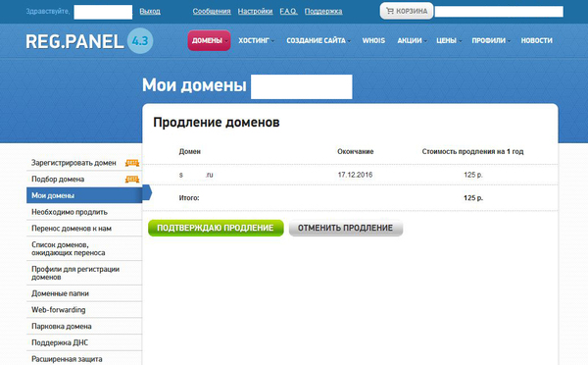Go to the Whois menu item

click(x=373, y=40)
